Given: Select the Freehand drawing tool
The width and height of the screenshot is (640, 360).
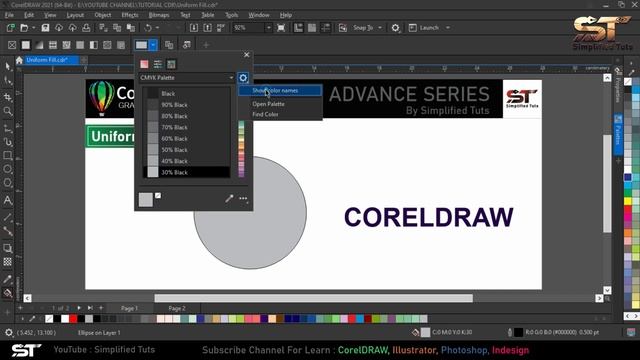Looking at the screenshot, I should pyautogui.click(x=8, y=128).
